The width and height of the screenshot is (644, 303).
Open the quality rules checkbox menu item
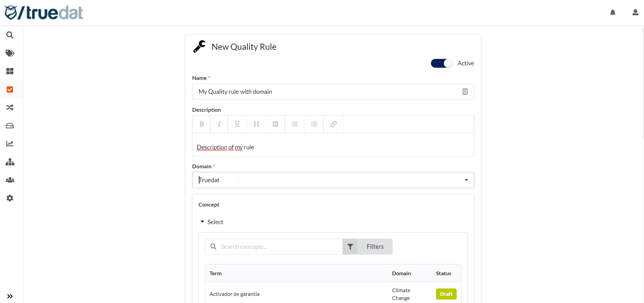point(10,89)
